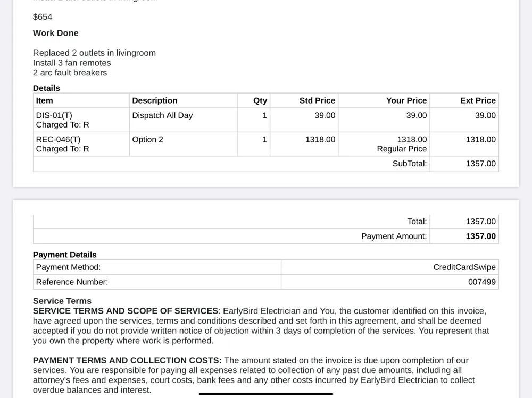Click the bold Payment Amount value
532x398 pixels.
[480, 236]
